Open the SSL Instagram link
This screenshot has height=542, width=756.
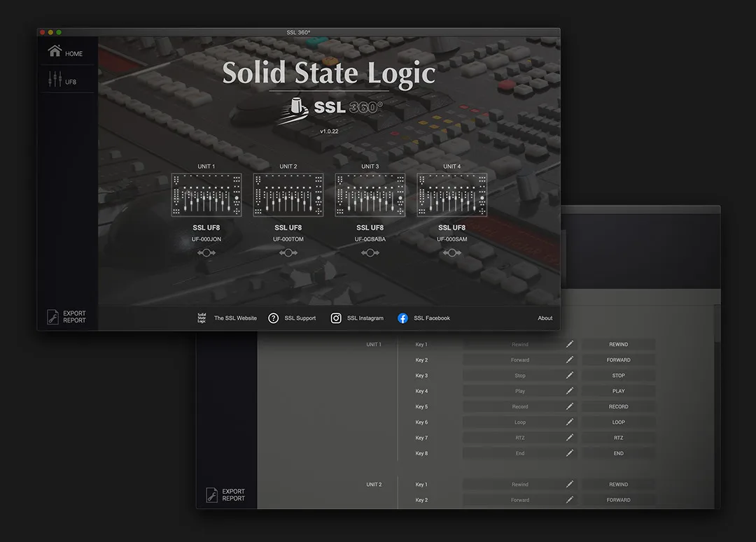pyautogui.click(x=365, y=318)
